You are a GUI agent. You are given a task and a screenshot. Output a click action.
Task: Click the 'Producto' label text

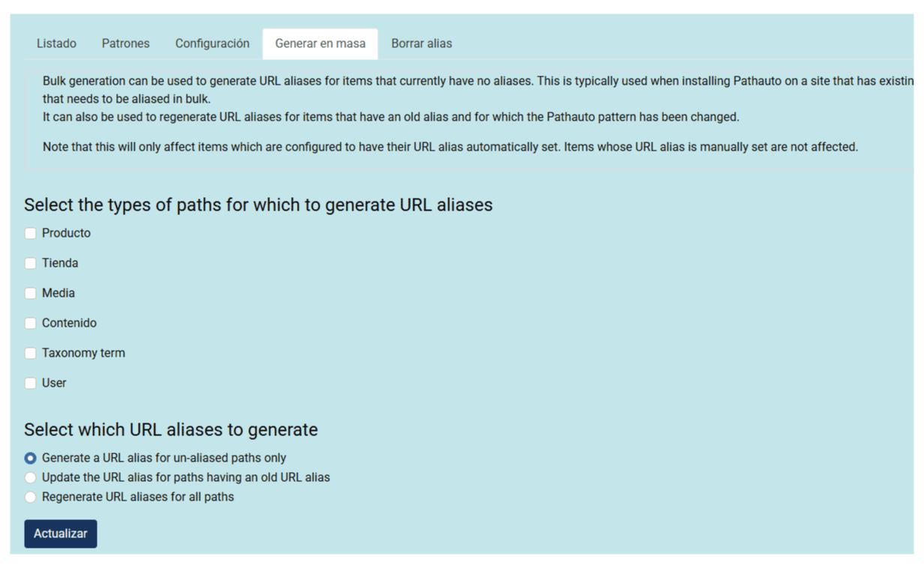[66, 233]
